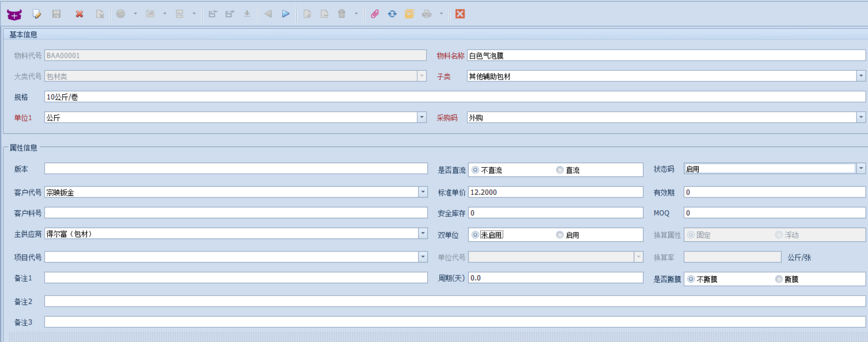Click the 换算率 input field
Viewport: 868px width, 342px height.
(x=733, y=257)
